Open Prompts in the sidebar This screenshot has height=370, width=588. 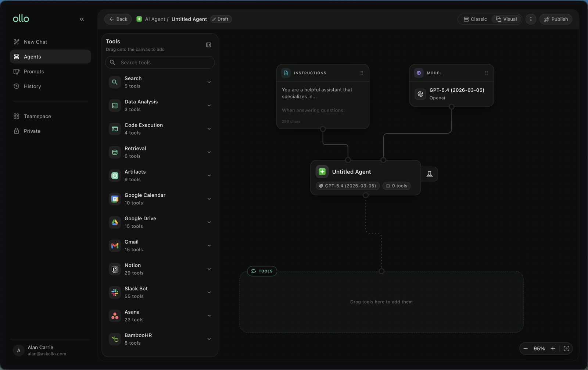click(x=50, y=72)
